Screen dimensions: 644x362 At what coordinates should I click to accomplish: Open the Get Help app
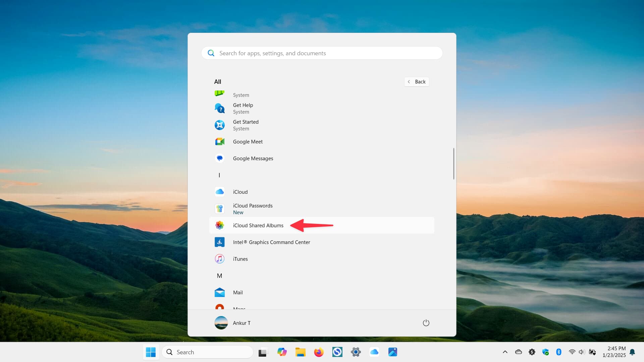pos(321,108)
